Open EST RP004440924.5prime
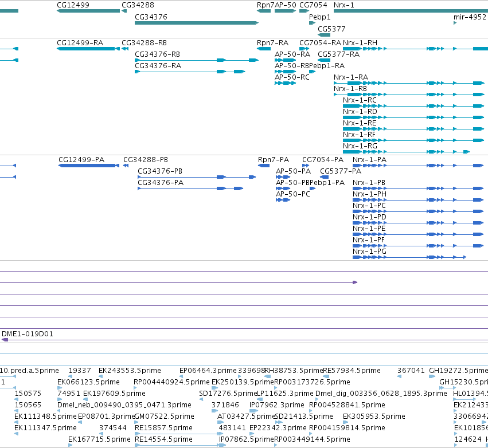 point(171,382)
